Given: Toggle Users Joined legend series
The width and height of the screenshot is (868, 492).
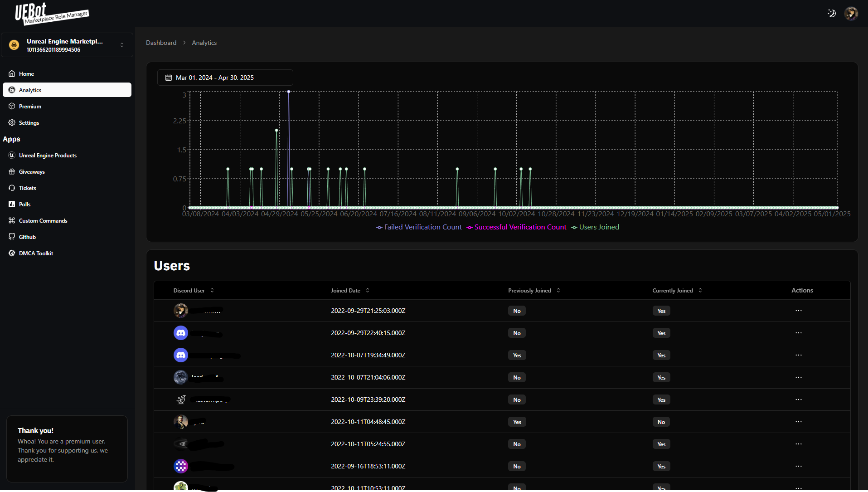Looking at the screenshot, I should [x=595, y=227].
